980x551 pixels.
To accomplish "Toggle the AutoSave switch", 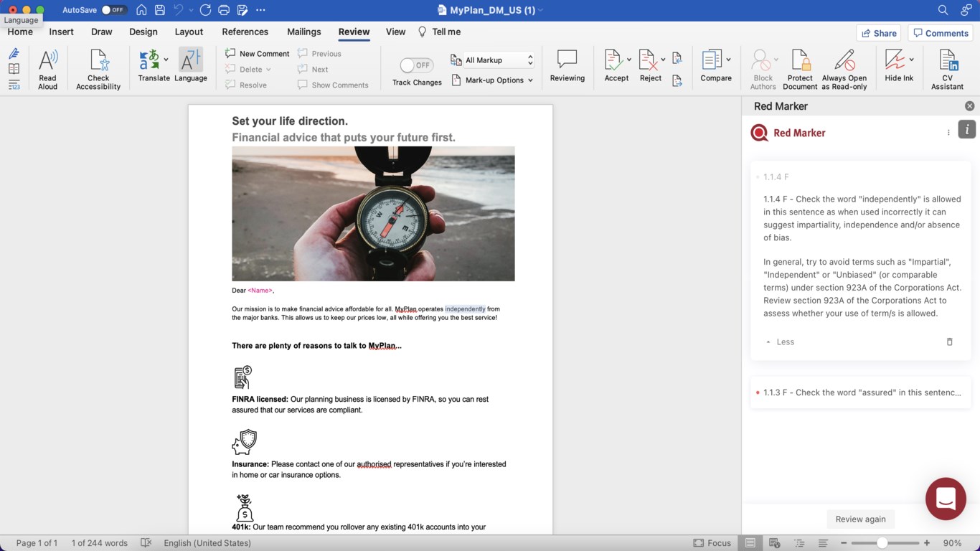I will click(x=113, y=10).
